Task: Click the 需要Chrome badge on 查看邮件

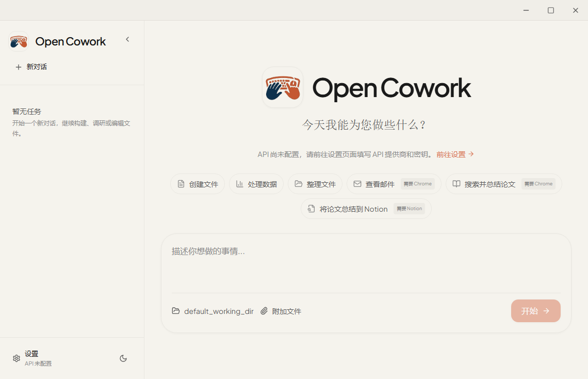Action: [x=417, y=183]
